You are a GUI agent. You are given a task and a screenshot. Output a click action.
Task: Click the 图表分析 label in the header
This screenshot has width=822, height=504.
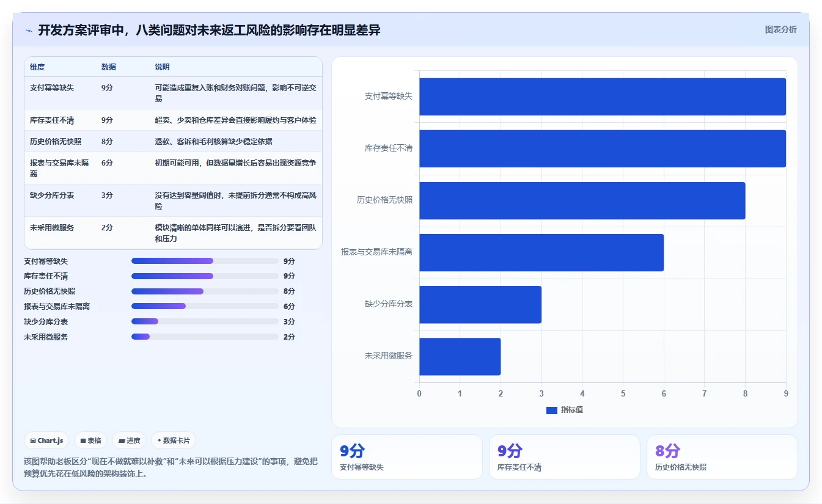click(781, 29)
